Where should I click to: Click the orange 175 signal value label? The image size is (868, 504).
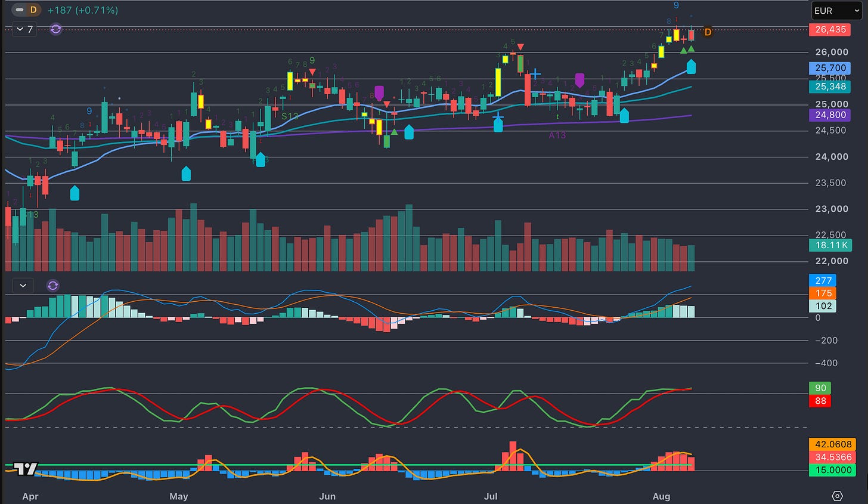point(823,293)
